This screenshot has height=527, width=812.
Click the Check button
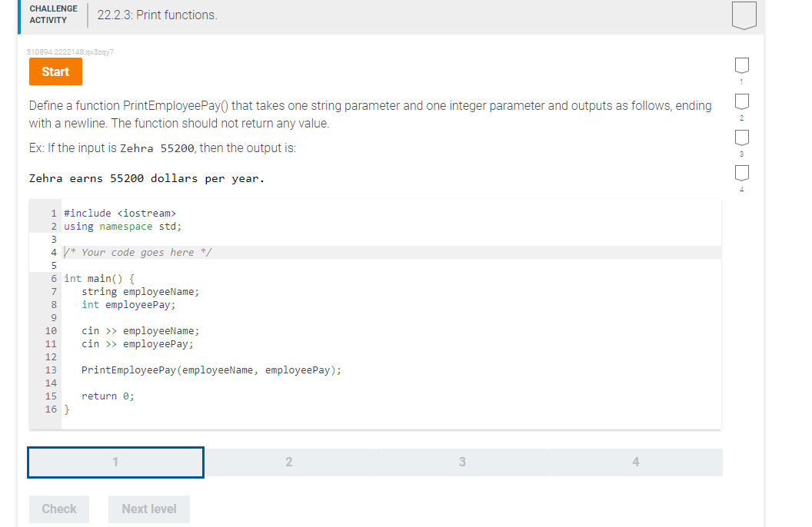coord(58,509)
